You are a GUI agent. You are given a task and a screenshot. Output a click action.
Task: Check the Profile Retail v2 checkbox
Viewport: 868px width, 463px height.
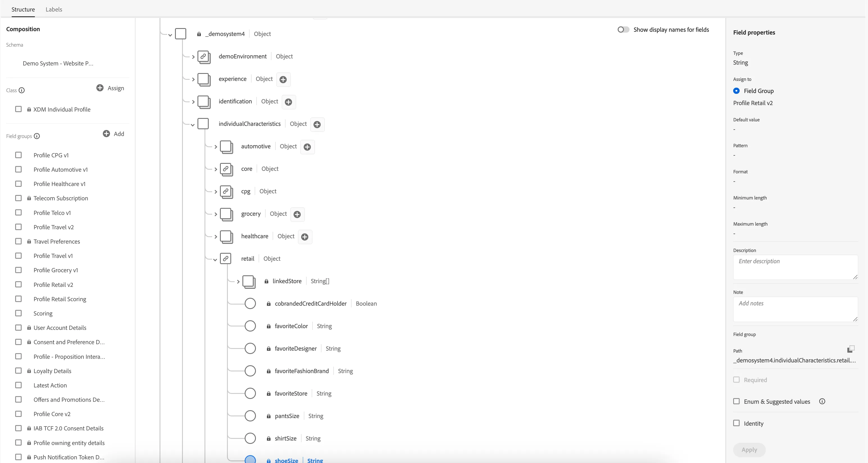point(19,284)
